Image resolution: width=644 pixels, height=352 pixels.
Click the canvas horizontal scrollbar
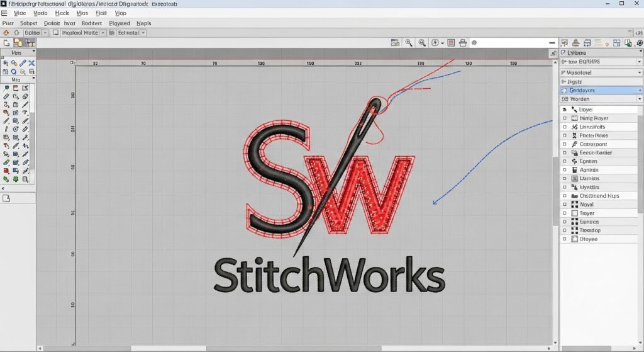(x=294, y=348)
